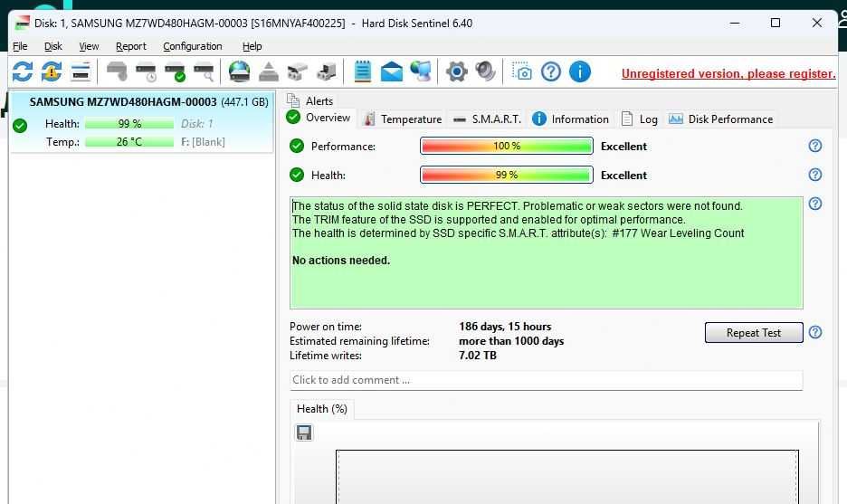Click help icon beside Health bar
This screenshot has width=847, height=504.
815,175
